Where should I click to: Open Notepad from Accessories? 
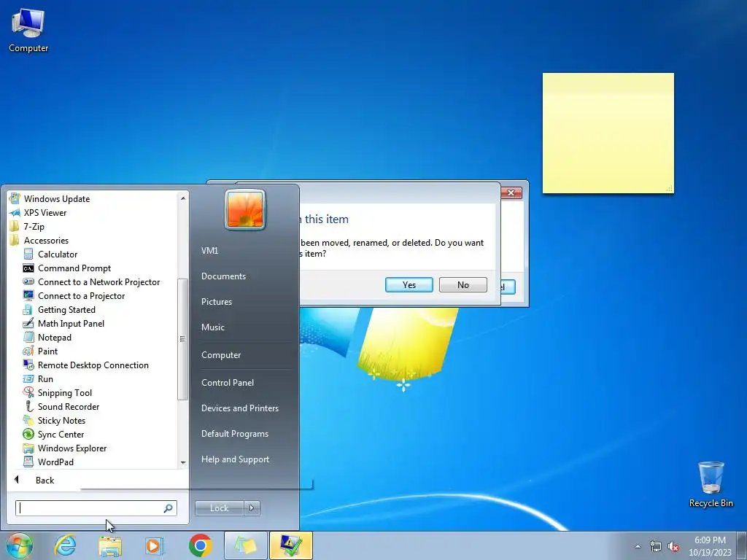(x=54, y=337)
